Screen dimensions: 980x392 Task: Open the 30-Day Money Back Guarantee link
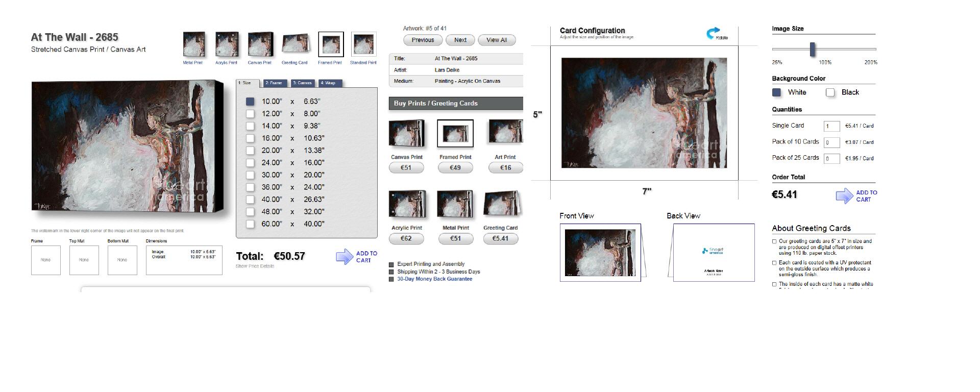point(434,279)
